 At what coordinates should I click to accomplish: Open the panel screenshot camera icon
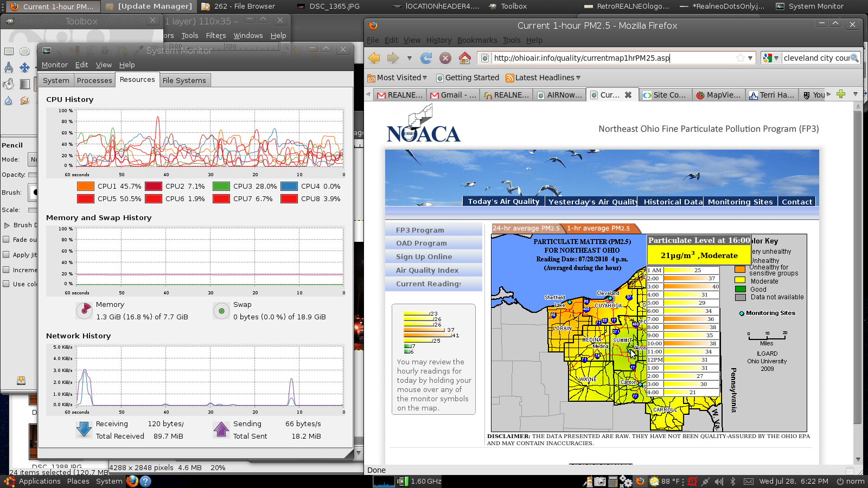(600, 481)
